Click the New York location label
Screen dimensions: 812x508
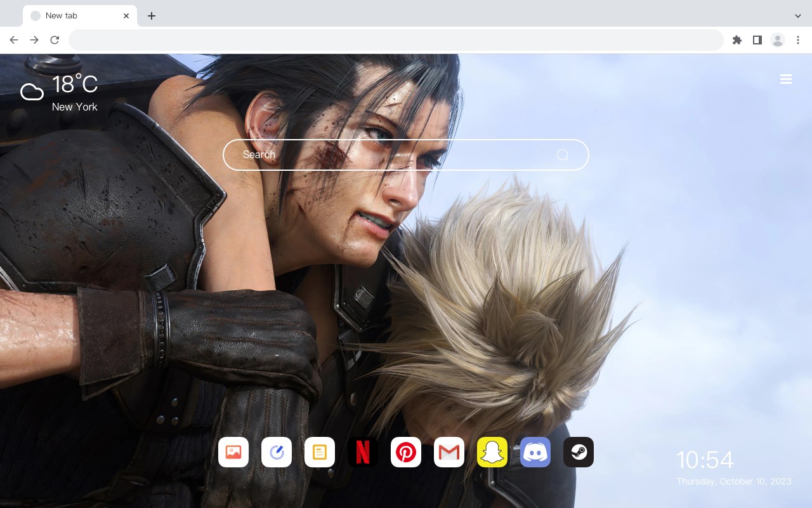[75, 107]
